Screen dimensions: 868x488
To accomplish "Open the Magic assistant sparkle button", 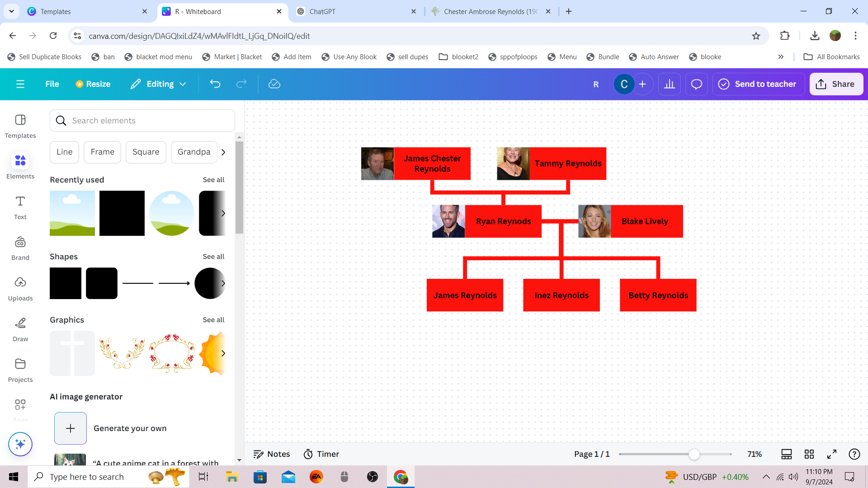I will point(20,444).
